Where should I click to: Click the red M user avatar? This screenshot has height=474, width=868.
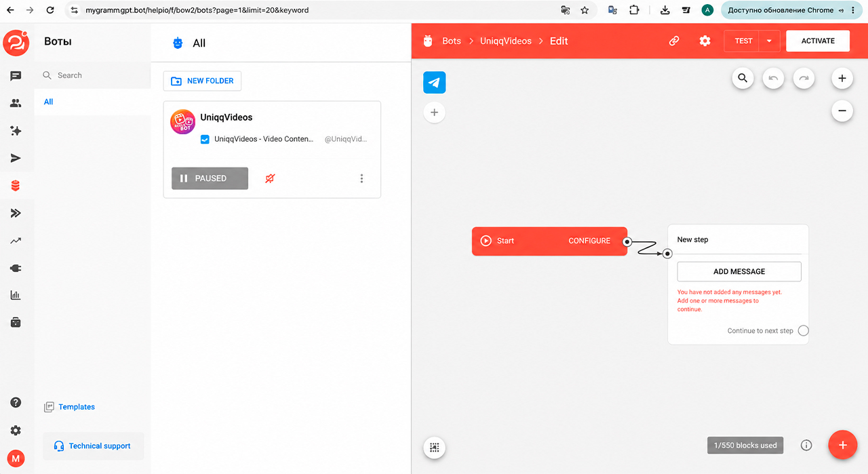point(16,459)
